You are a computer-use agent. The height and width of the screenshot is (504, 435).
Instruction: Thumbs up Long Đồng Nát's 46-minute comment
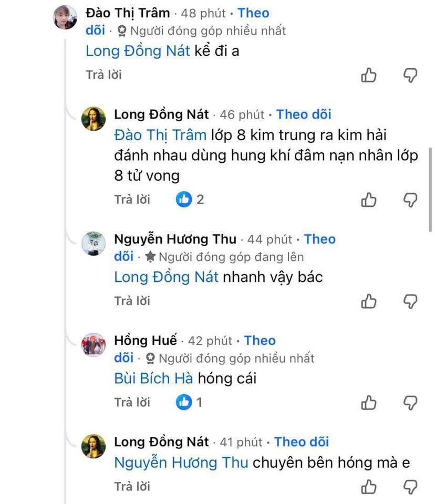[x=369, y=199]
